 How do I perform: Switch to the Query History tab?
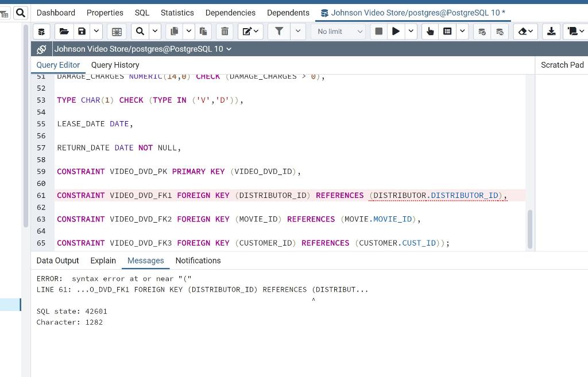115,65
